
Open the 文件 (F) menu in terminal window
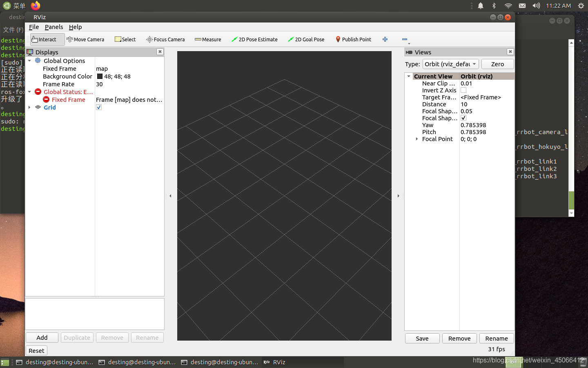click(13, 30)
